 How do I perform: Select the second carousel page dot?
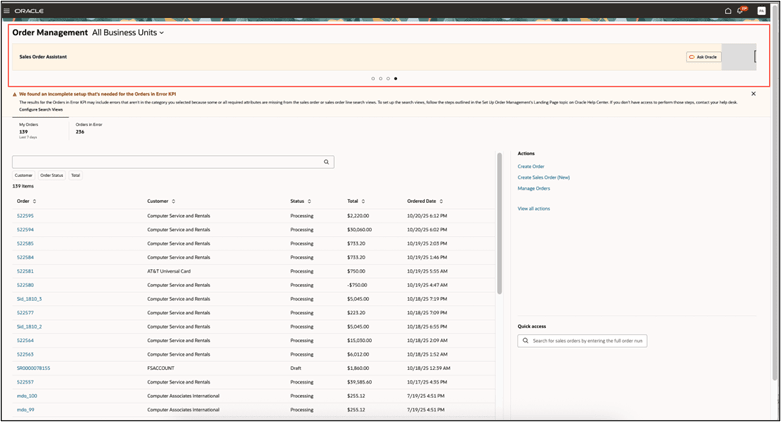(x=381, y=79)
